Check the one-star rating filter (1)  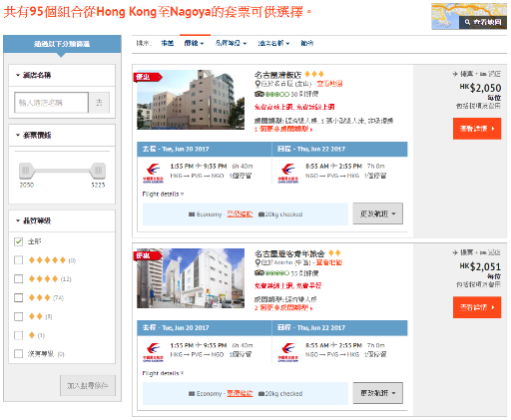19,335
